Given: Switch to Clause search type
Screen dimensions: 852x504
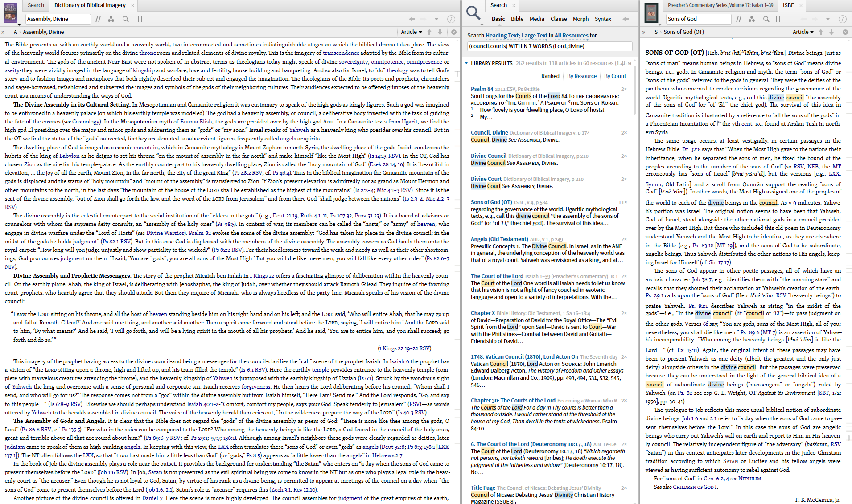Looking at the screenshot, I should point(559,19).
